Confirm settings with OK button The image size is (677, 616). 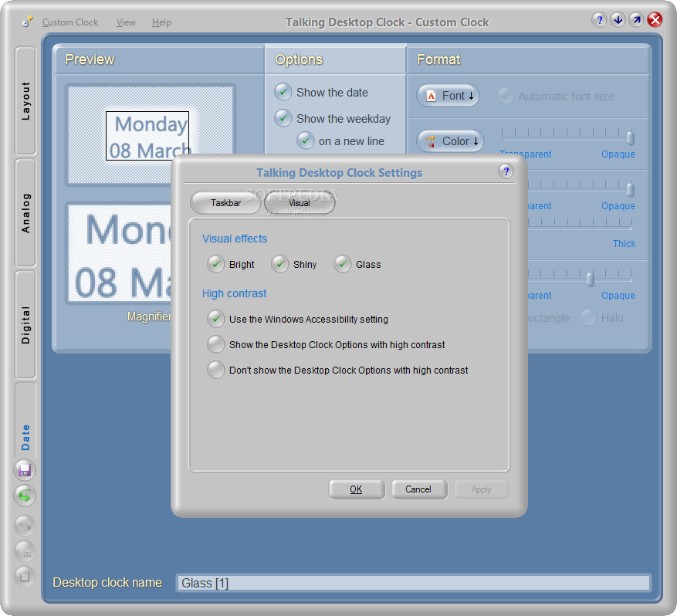tap(356, 489)
